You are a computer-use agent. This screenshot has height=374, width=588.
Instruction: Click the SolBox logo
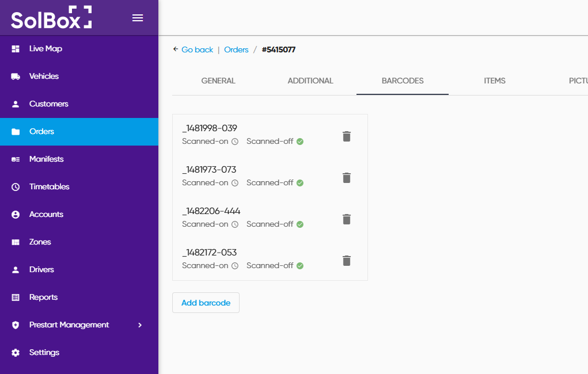coord(51,18)
